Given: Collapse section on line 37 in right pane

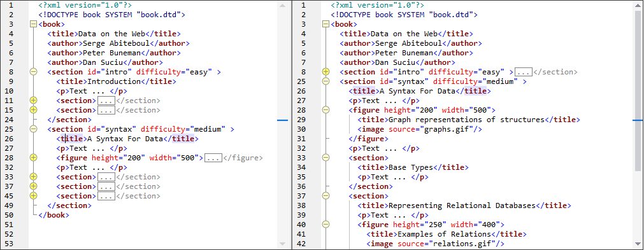Looking at the screenshot, I should pyautogui.click(x=326, y=196).
